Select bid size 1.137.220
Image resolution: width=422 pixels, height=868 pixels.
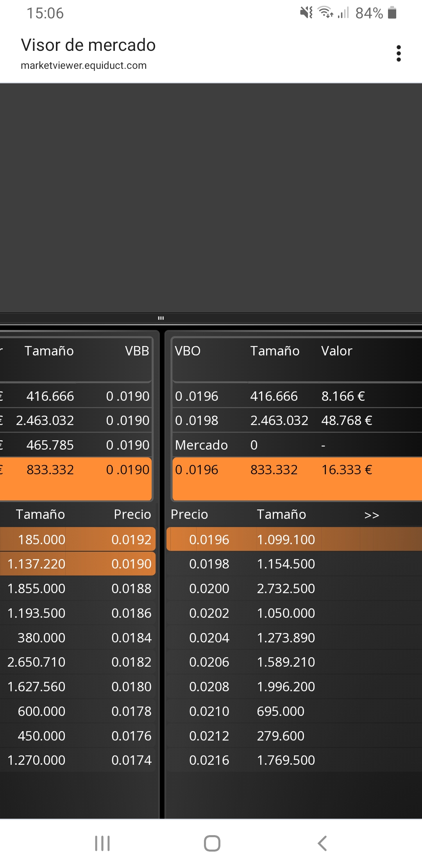pos(36,564)
